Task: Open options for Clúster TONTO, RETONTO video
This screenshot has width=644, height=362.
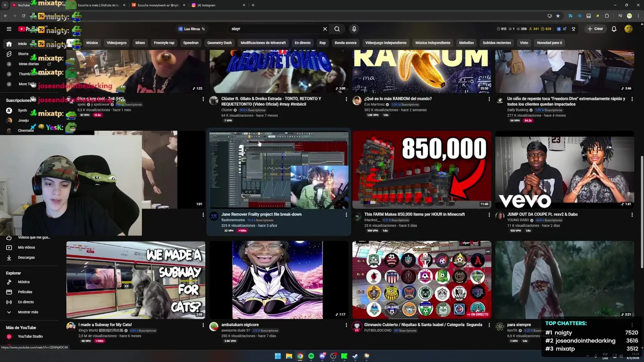Action: 346,99
